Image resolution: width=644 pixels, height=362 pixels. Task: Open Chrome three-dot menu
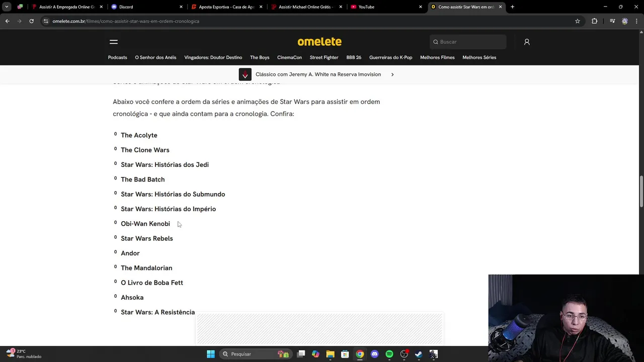coord(636,21)
